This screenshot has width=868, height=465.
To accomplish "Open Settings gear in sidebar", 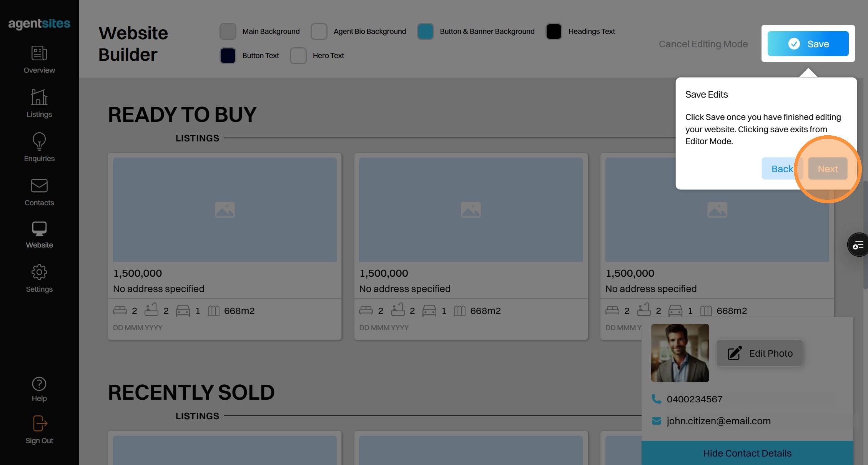I will tap(39, 272).
